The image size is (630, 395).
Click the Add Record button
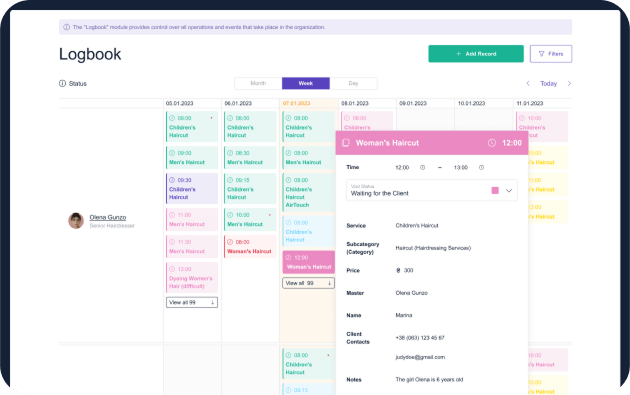pos(476,54)
